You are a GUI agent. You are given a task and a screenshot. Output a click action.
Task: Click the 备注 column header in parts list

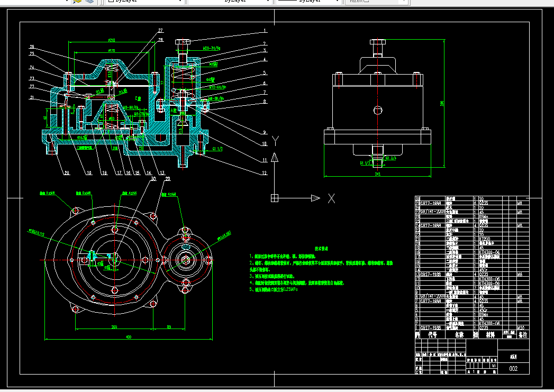523,335
